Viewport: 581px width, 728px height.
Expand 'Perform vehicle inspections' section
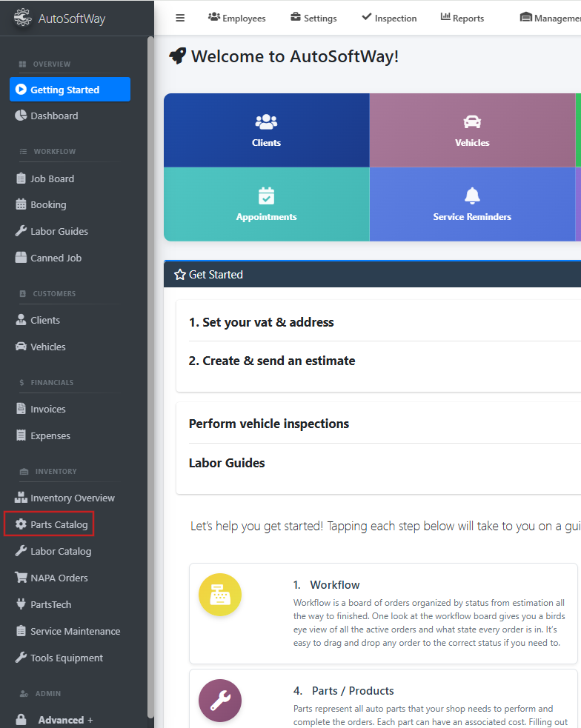[269, 424]
